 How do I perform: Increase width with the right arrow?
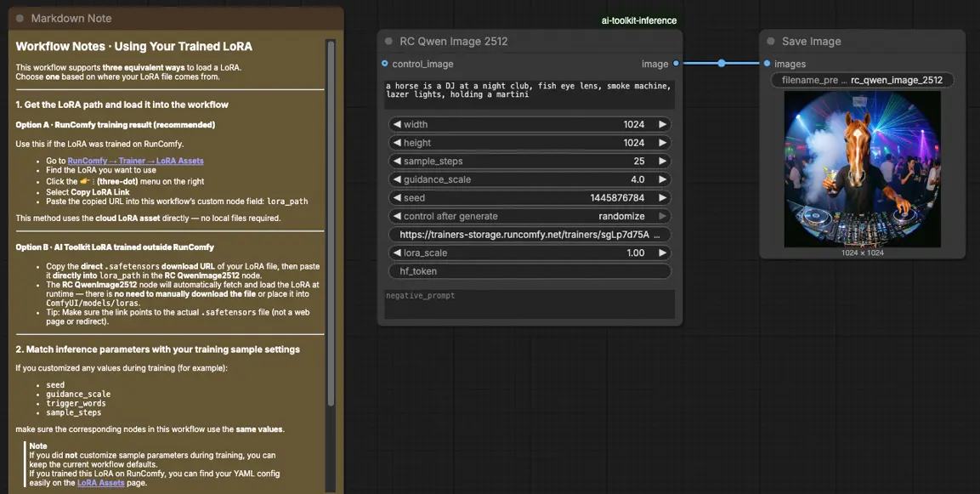pyautogui.click(x=662, y=124)
